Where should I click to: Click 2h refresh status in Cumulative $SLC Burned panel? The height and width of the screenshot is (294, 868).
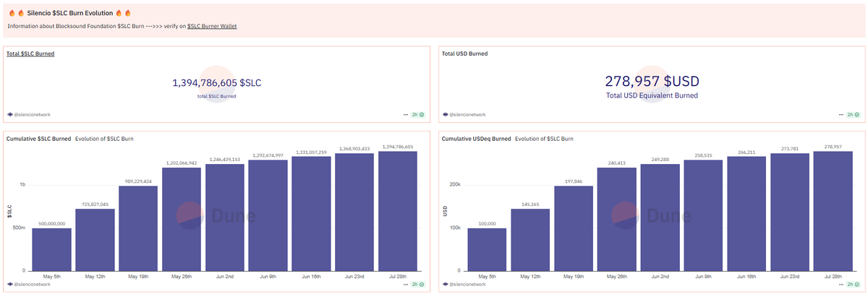[x=418, y=285]
